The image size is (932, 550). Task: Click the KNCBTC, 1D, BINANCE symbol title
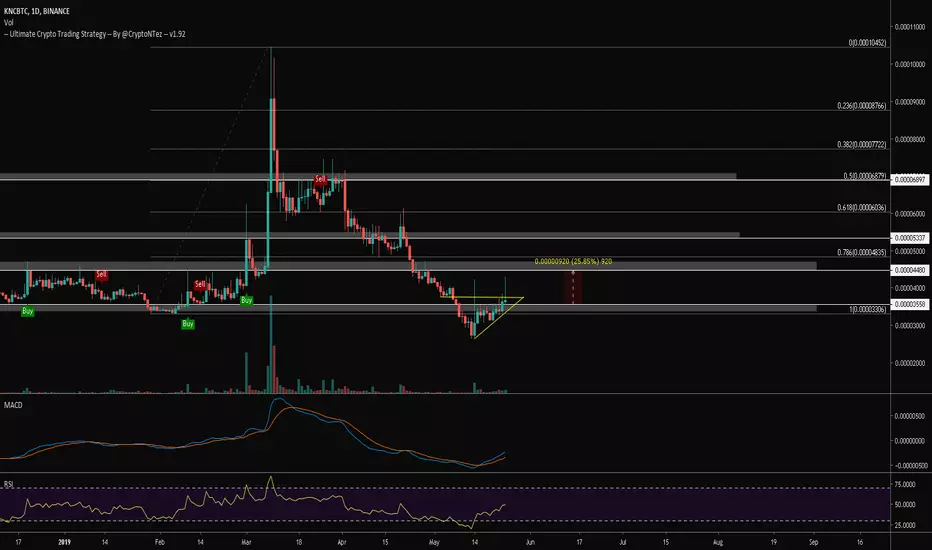37,11
